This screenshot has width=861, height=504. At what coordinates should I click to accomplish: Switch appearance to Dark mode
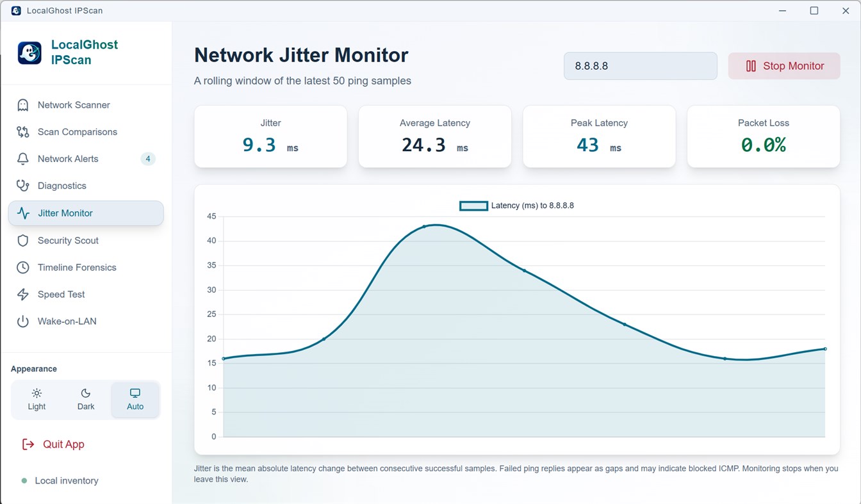[86, 400]
